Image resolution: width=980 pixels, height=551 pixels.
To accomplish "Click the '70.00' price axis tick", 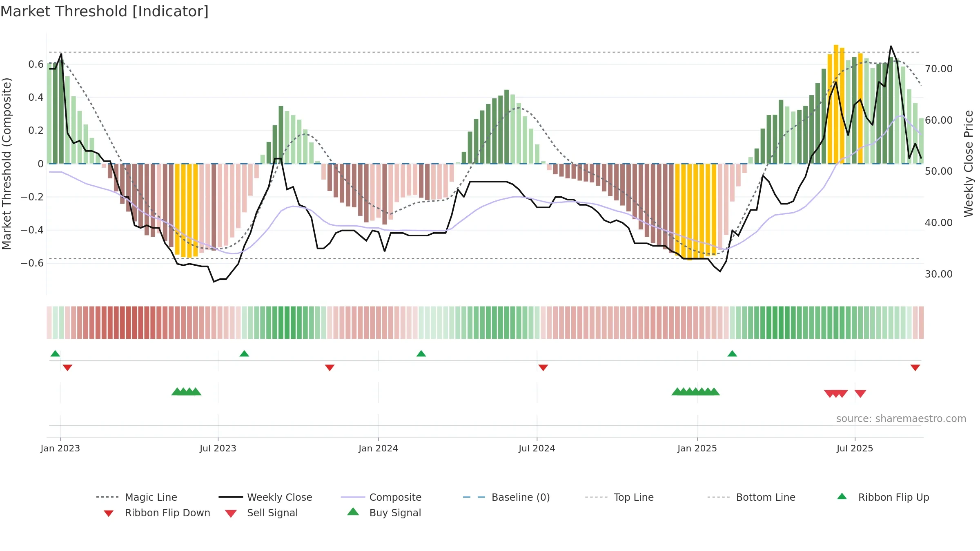I will [x=939, y=69].
